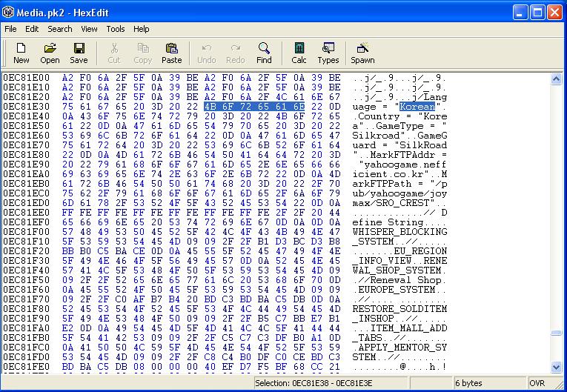The image size is (567, 392).
Task: Expand the View menu
Action: [89, 29]
